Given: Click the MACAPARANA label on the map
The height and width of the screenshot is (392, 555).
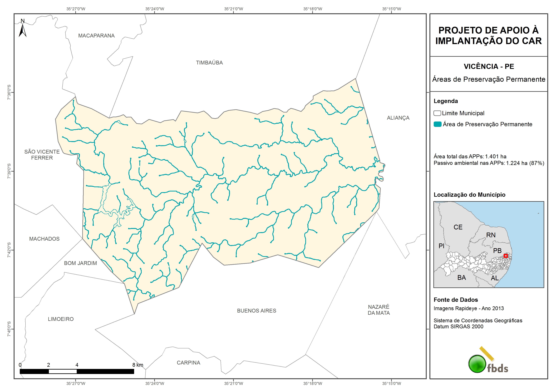Looking at the screenshot, I should pos(96,36).
